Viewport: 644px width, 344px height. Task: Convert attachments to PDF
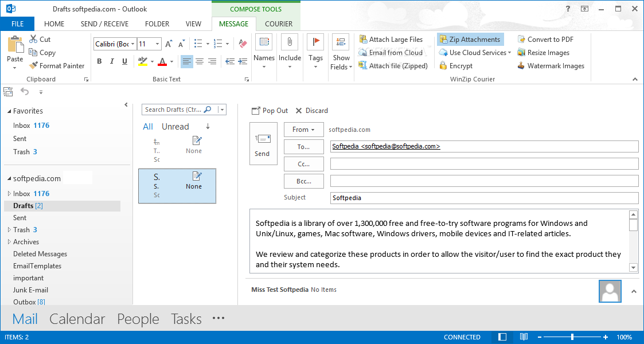pyautogui.click(x=545, y=40)
